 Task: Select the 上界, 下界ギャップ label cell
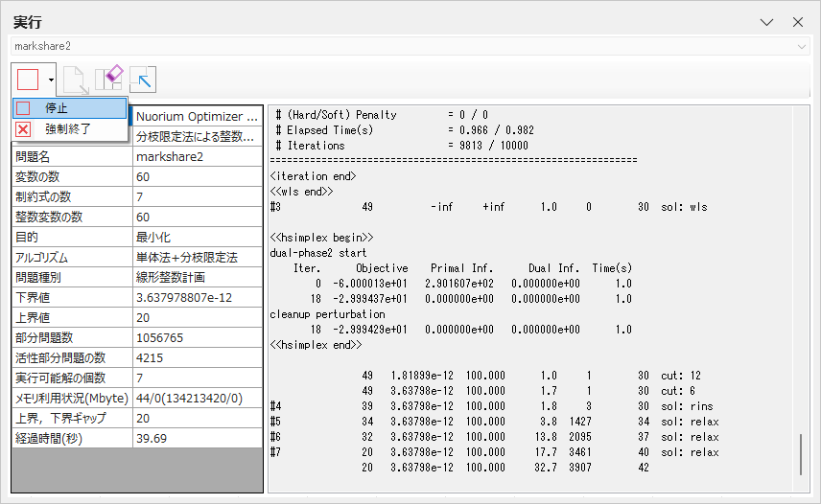pos(72,419)
